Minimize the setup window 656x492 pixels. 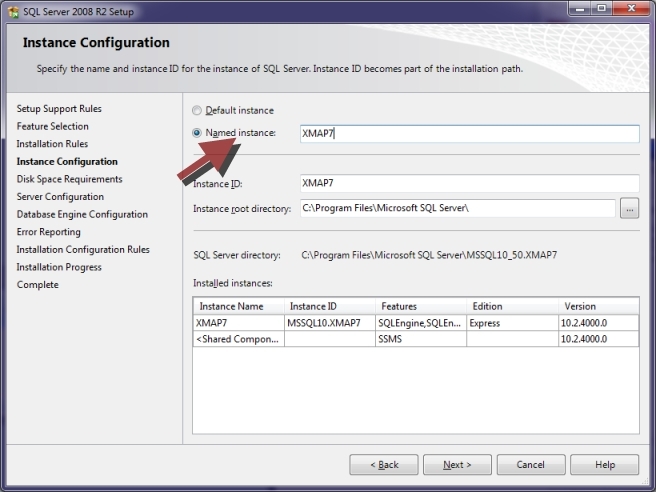(580, 8)
